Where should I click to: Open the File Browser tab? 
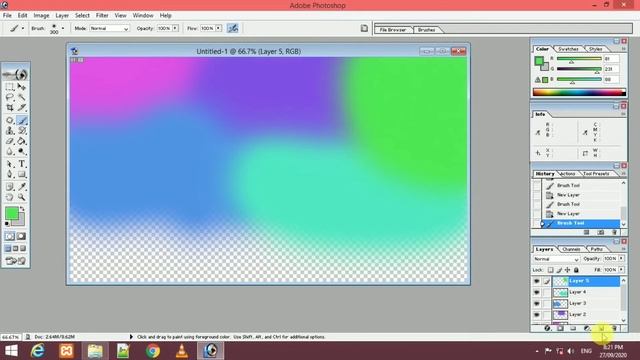[393, 30]
